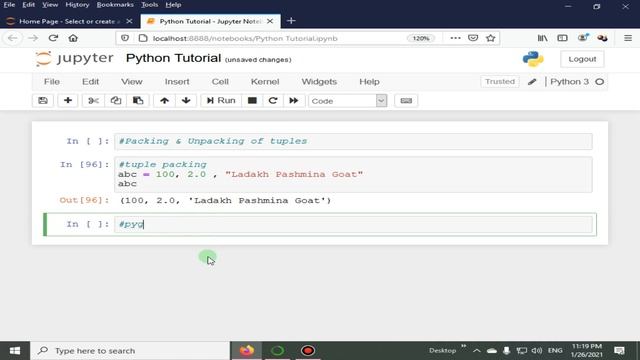Viewport: 640px width, 360px height.
Task: Open the Firefox Tools menu
Action: point(149,5)
